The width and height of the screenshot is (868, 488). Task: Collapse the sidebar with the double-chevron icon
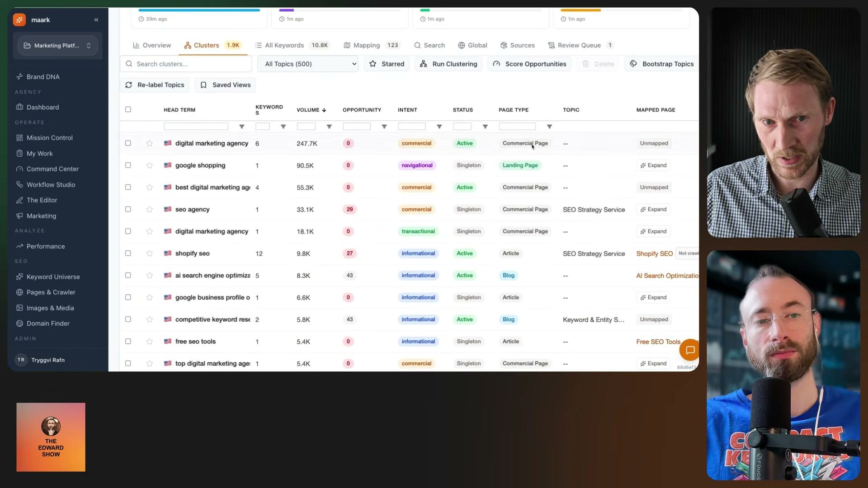96,20
